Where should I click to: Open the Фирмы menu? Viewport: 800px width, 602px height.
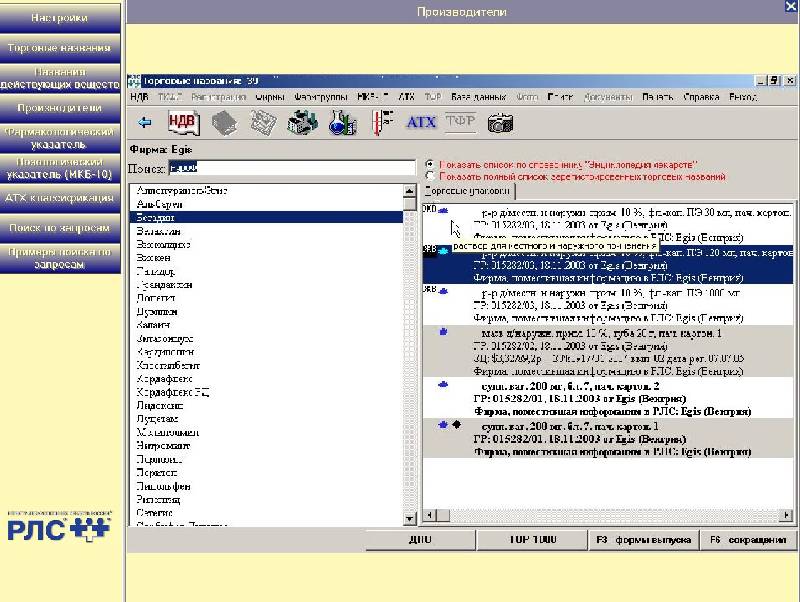(269, 97)
